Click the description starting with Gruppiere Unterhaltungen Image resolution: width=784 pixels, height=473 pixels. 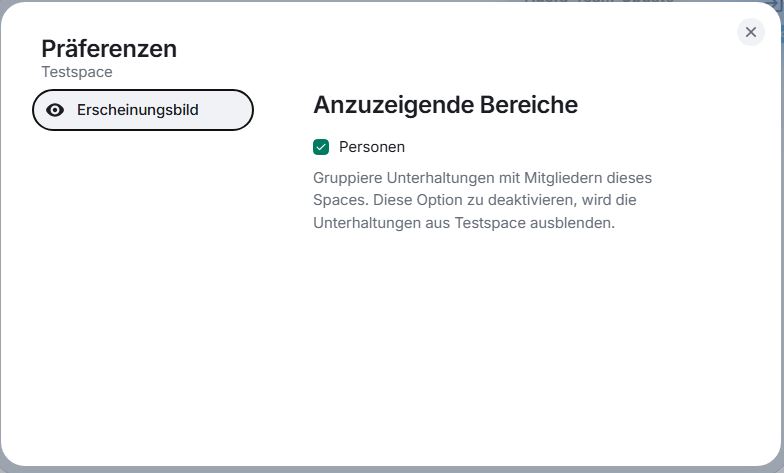pyautogui.click(x=482, y=200)
